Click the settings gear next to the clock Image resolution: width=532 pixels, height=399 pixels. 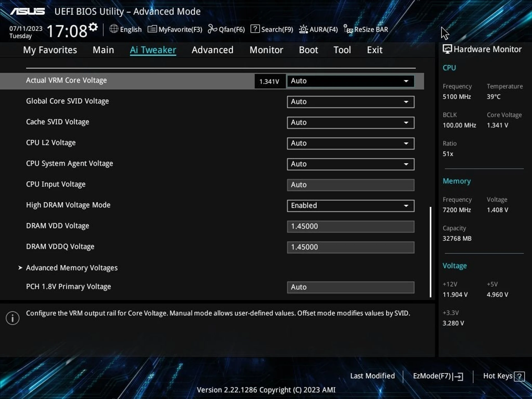click(x=93, y=27)
